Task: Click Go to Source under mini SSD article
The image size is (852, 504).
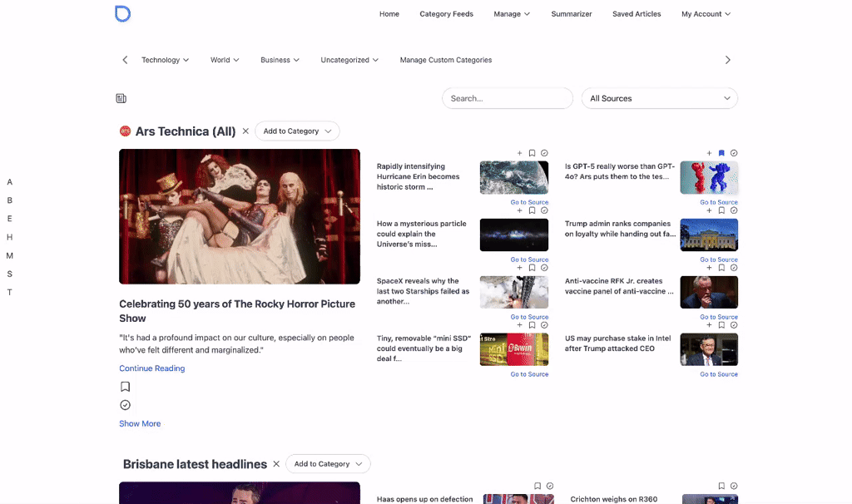Action: (x=529, y=374)
